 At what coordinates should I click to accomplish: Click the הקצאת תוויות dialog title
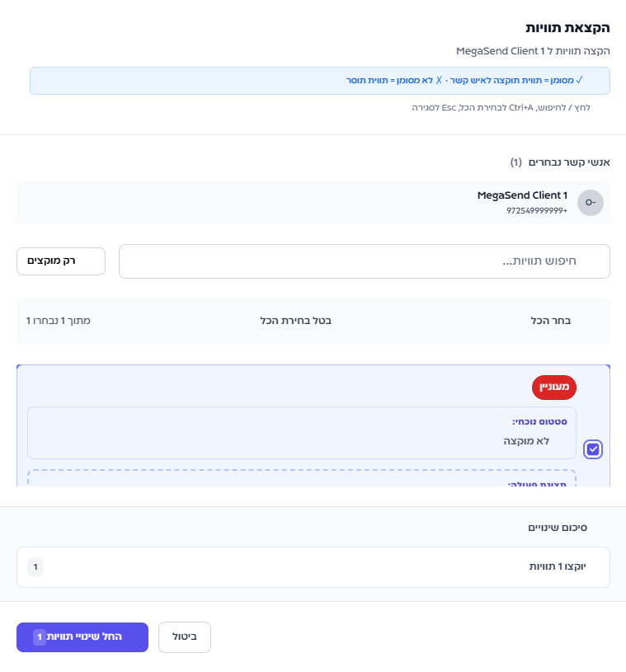click(x=573, y=28)
